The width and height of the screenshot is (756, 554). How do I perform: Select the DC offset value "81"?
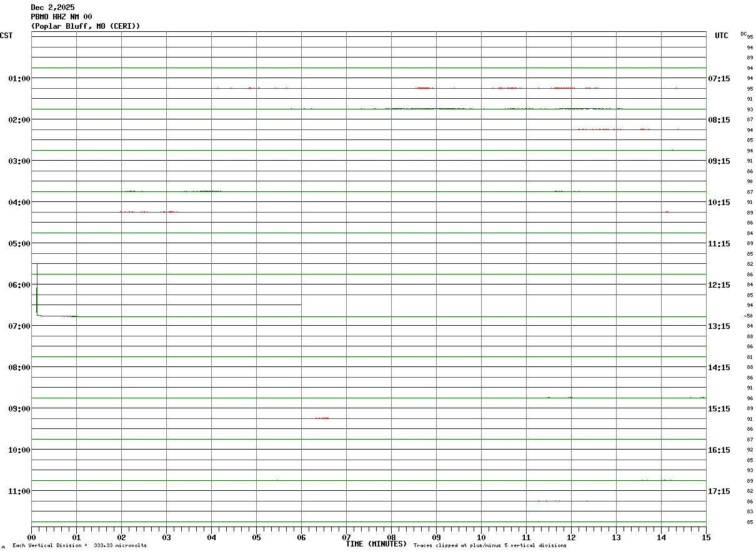[750, 357]
